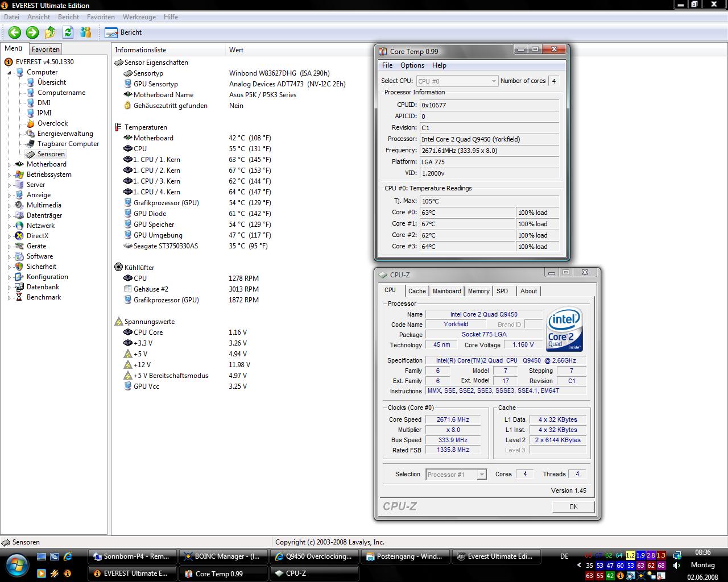Select the Sicherheit tree item
Screen dimensions: 728x582
point(42,267)
